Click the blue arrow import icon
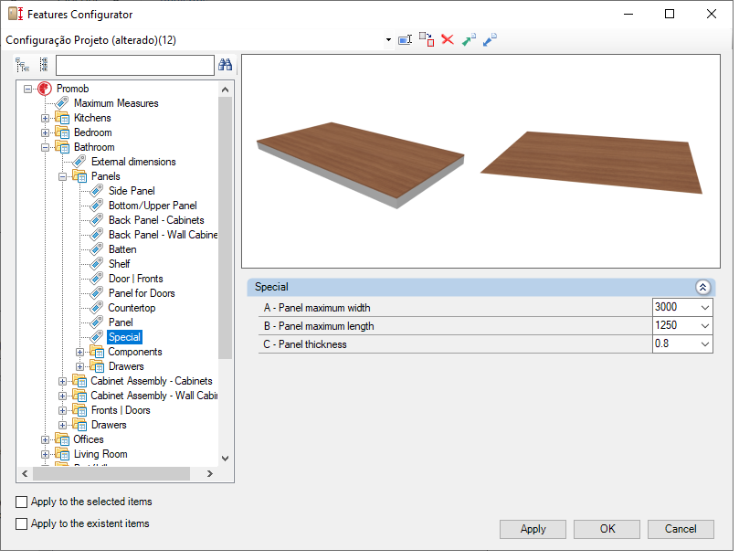Screen dimensions: 739x560 click(x=491, y=39)
